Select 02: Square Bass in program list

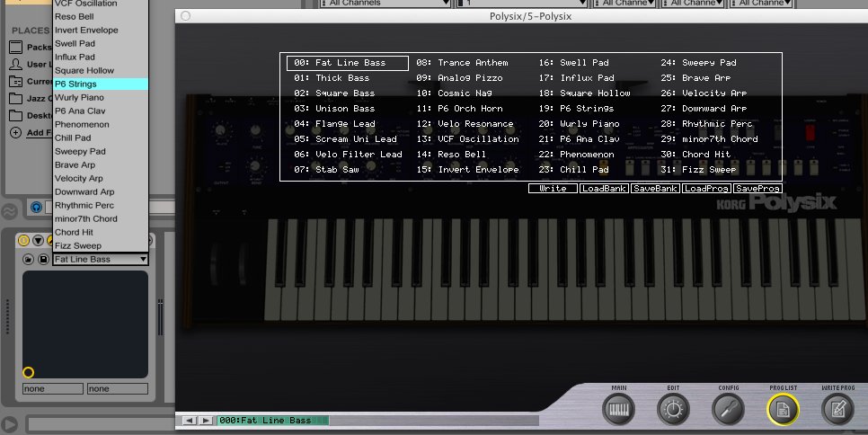pos(333,93)
